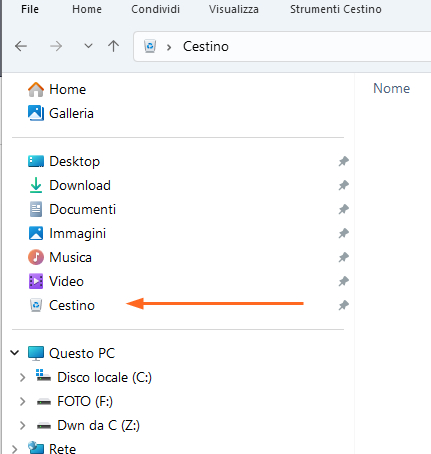Open recent locations dropdown chevron
The width and height of the screenshot is (431, 454).
click(88, 46)
